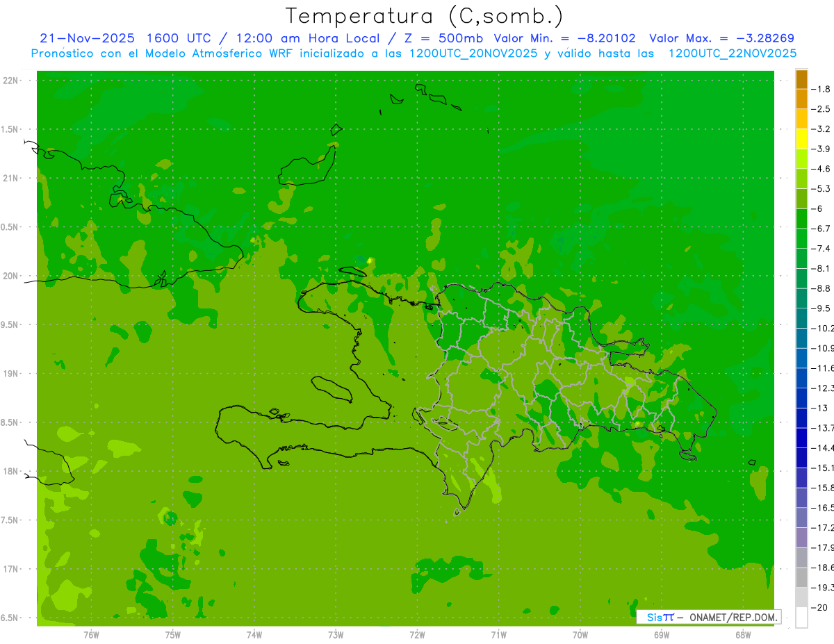This screenshot has width=834, height=644.
Task: Click the '20N' latitude axis label
Action: (x=10, y=276)
